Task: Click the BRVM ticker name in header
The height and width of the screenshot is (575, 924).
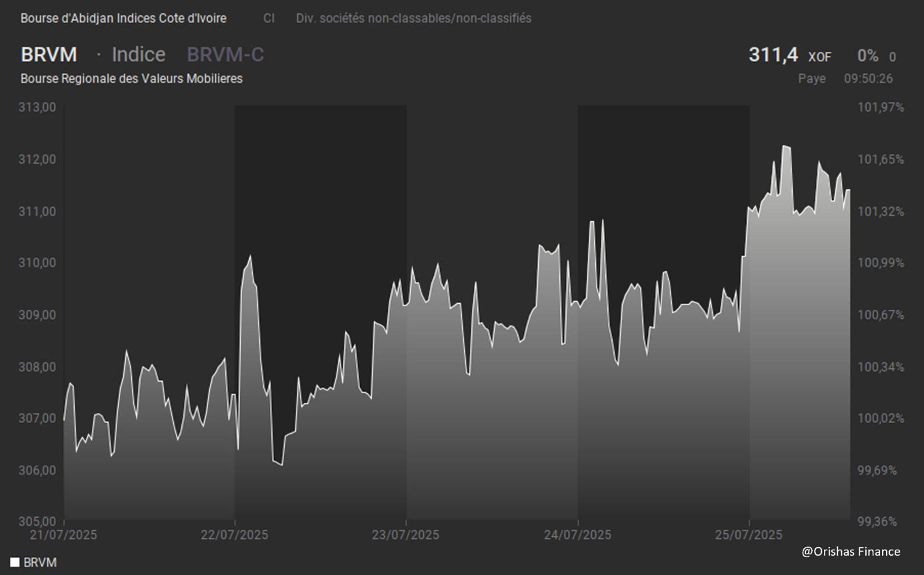Action: 49,55
